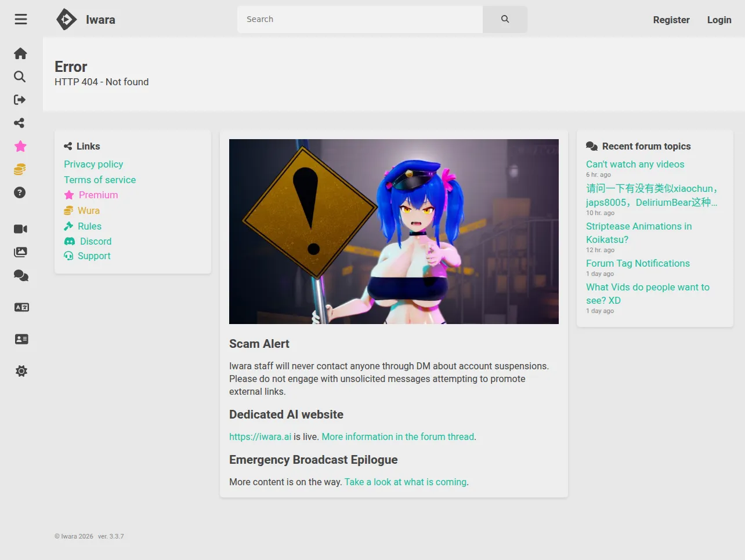Click the '© Iwara 2026' footer text
The height and width of the screenshot is (560, 745).
tap(74, 536)
